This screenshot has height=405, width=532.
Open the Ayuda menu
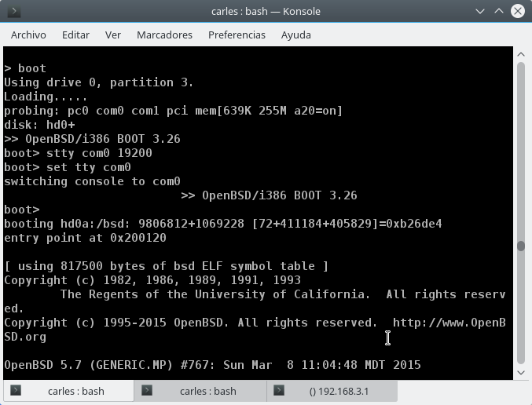click(x=295, y=35)
